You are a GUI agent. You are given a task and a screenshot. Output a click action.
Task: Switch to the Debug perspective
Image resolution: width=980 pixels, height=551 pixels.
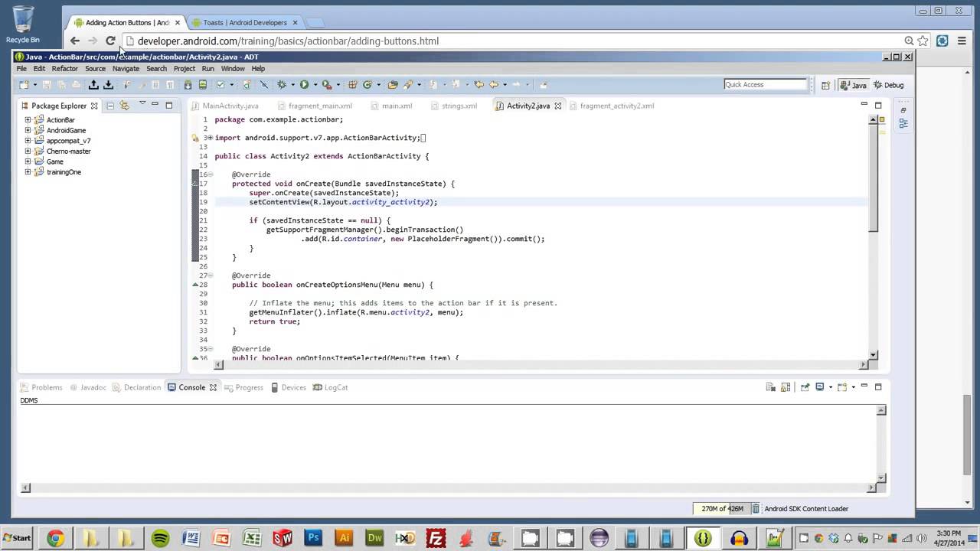(x=888, y=85)
